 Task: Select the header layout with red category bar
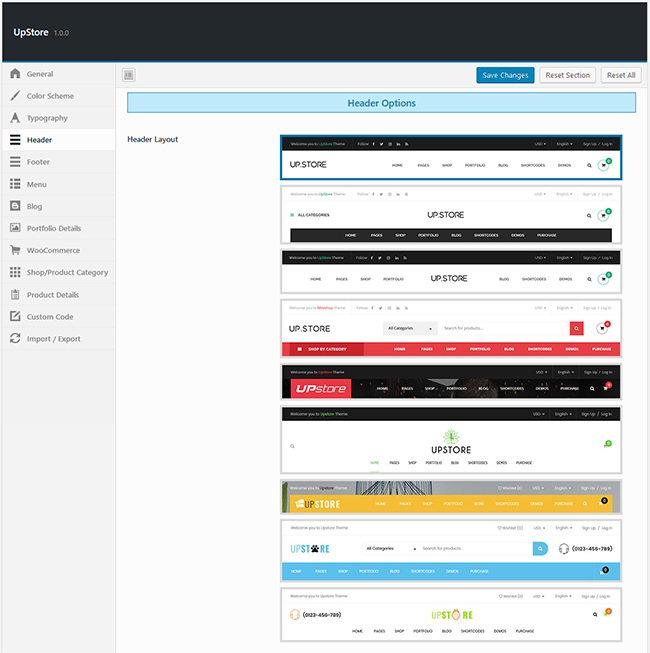451,328
